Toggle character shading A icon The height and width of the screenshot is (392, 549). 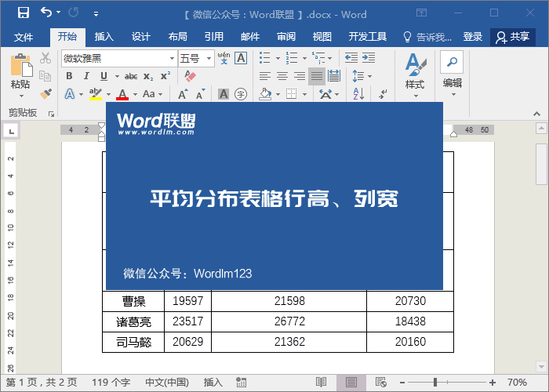[223, 94]
